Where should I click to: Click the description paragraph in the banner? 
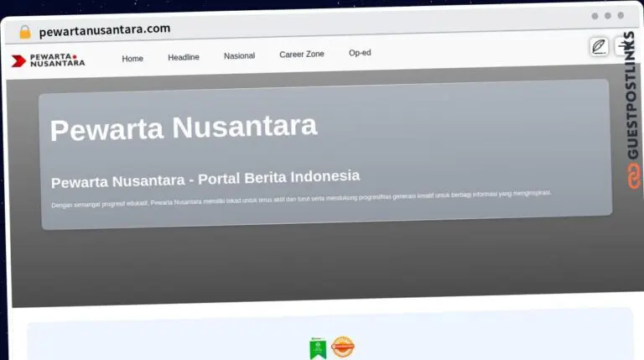(x=301, y=198)
